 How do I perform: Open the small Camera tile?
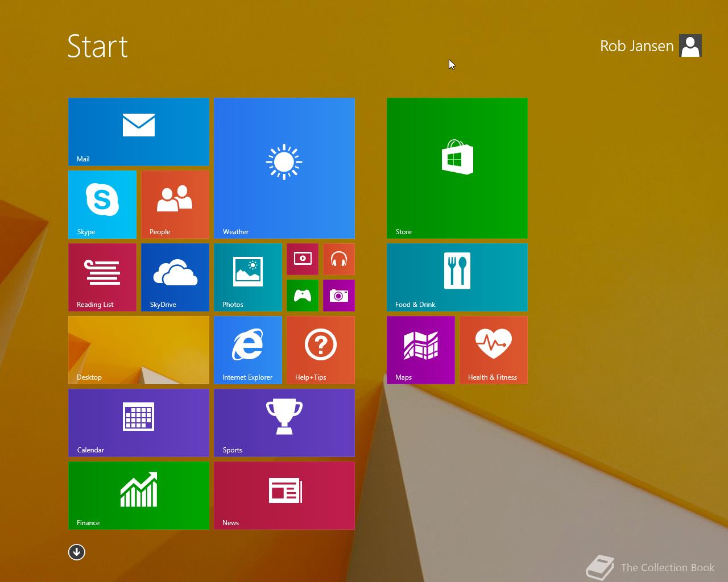[339, 296]
